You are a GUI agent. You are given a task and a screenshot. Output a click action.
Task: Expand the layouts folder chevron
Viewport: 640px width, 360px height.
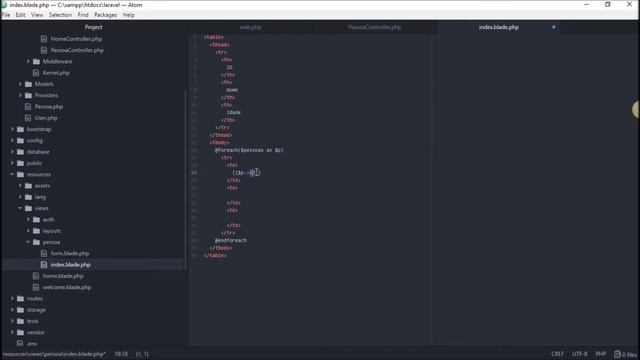point(28,231)
